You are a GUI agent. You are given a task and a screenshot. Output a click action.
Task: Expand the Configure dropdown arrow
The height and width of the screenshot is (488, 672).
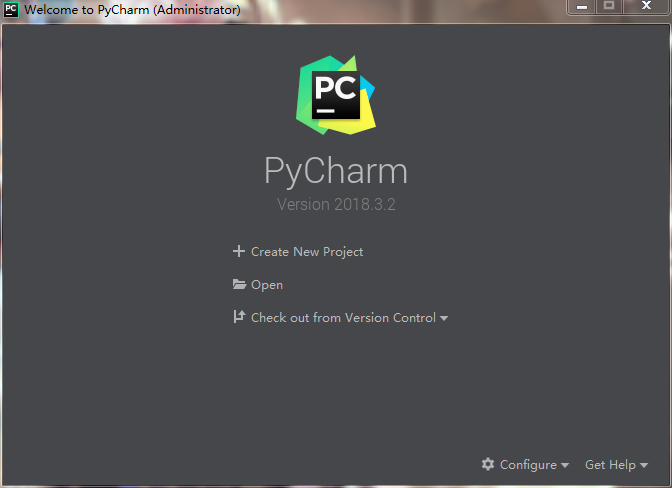[565, 465]
